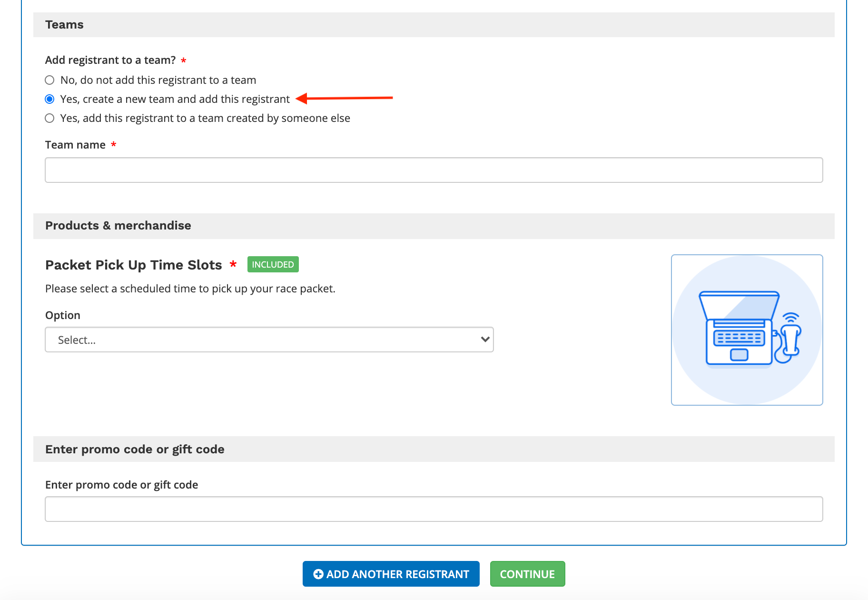The height and width of the screenshot is (600, 868).
Task: Click the Option label above the dropdown
Action: [62, 315]
